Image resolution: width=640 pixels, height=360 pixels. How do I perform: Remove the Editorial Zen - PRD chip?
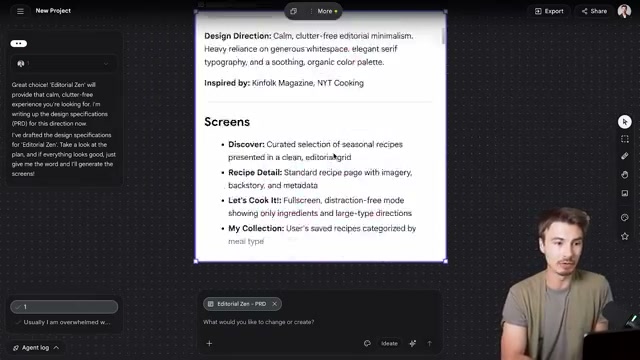tap(275, 304)
